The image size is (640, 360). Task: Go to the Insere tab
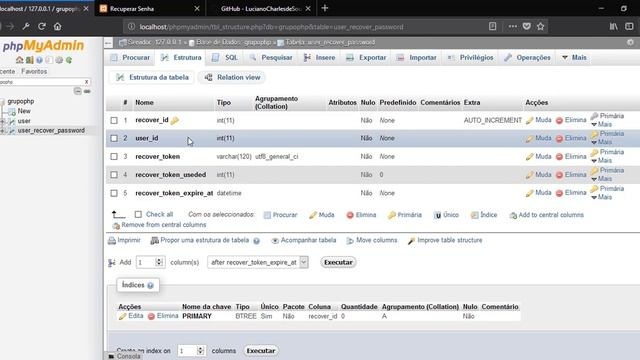(320, 58)
